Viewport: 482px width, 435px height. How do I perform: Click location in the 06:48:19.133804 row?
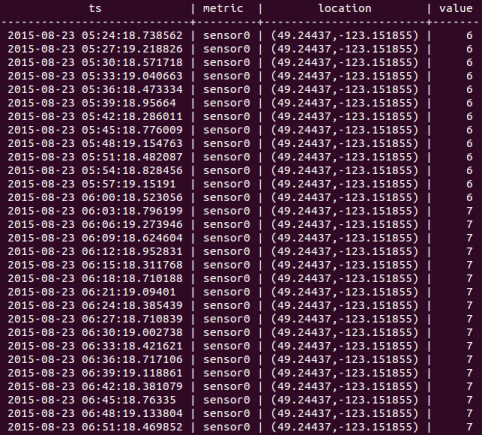click(x=345, y=414)
